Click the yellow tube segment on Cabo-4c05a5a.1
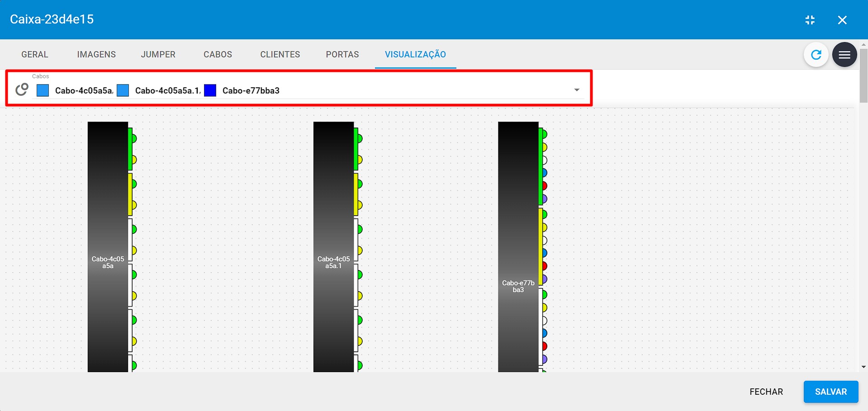Screen dimensions: 868x411 [356, 194]
